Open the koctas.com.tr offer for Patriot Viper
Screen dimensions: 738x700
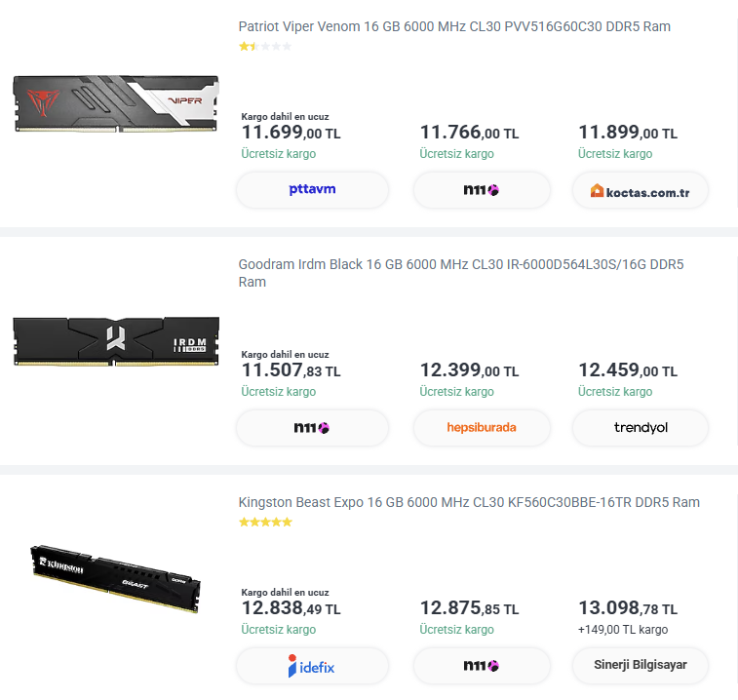(x=641, y=190)
